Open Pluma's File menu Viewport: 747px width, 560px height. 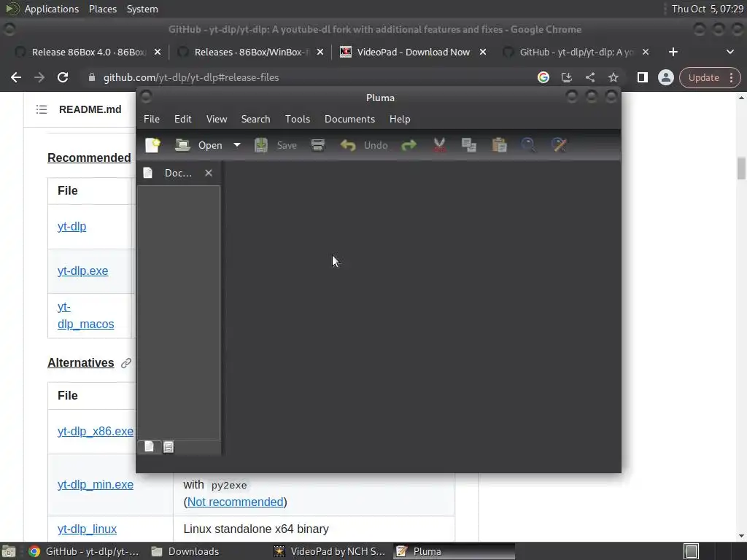coord(152,119)
